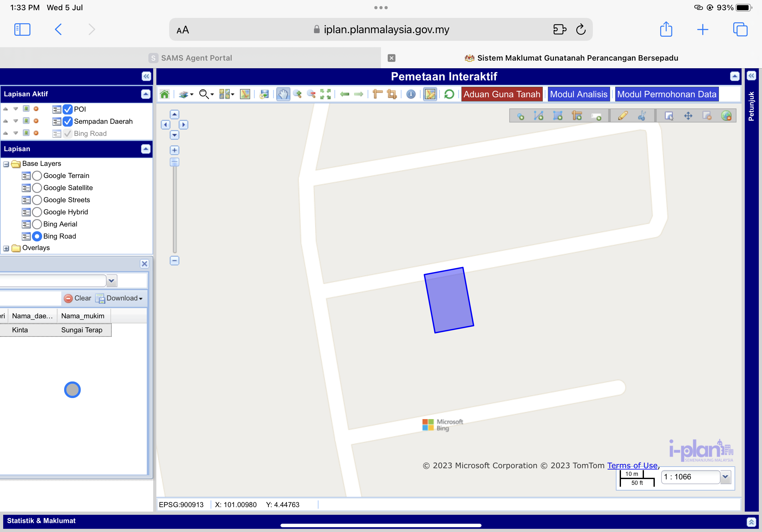Image resolution: width=762 pixels, height=532 pixels.
Task: Uncheck the POI layer checkbox
Action: (67, 109)
